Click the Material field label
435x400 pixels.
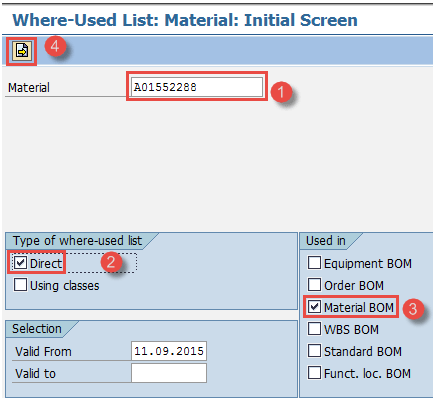29,88
